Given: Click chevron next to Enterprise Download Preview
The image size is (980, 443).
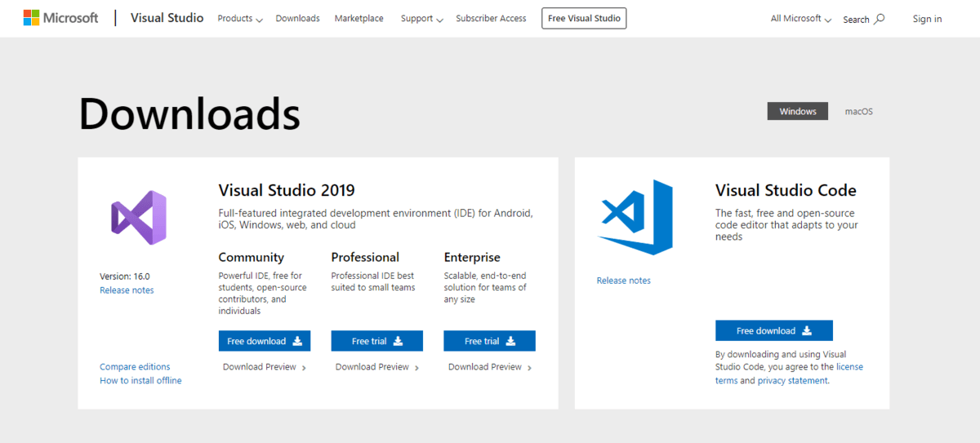Looking at the screenshot, I should [x=529, y=368].
